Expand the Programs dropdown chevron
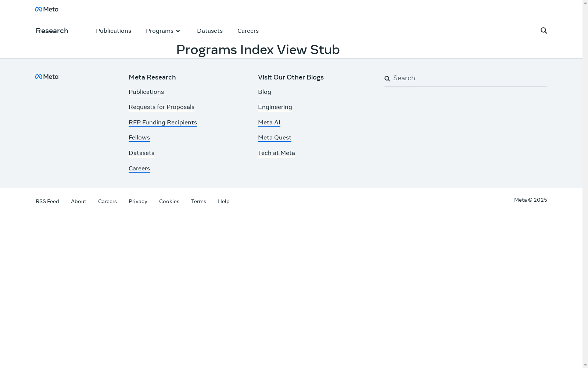This screenshot has height=368, width=588. 178,31
